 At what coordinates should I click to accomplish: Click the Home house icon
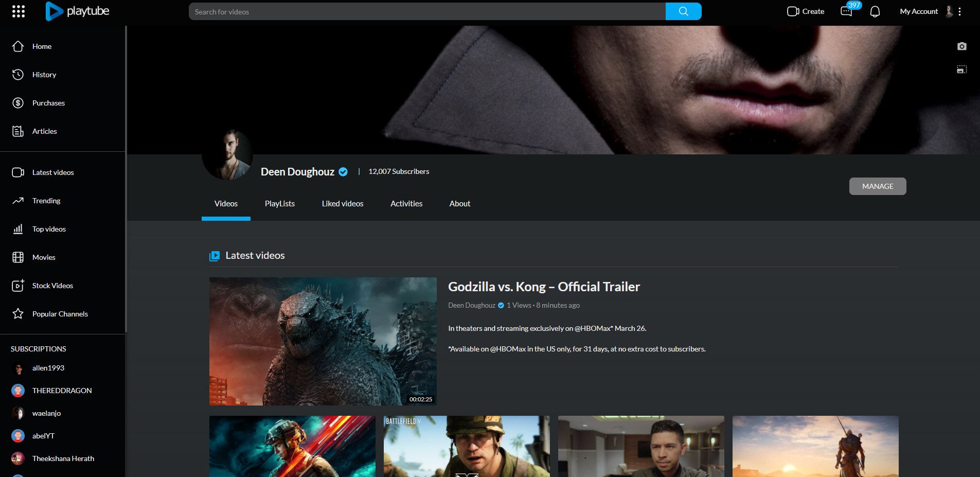[x=18, y=46]
